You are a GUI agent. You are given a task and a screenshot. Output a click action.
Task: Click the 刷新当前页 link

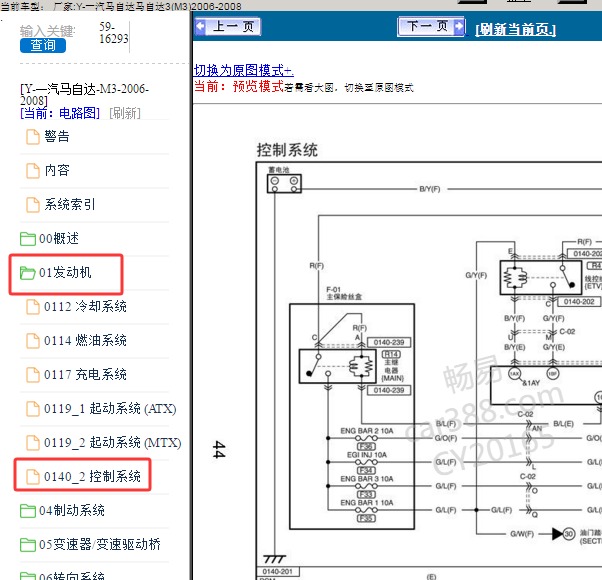point(515,29)
